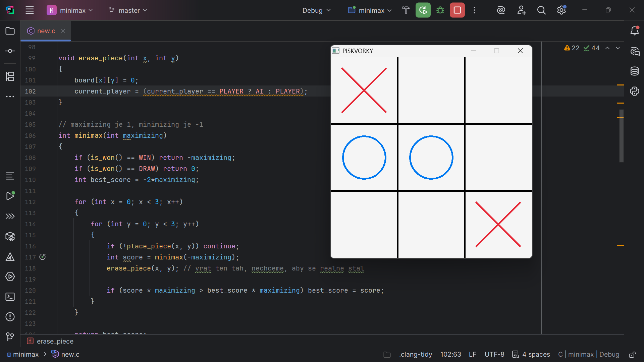Image resolution: width=644 pixels, height=362 pixels.
Task: Click the 22 warnings indicator
Action: click(x=572, y=48)
